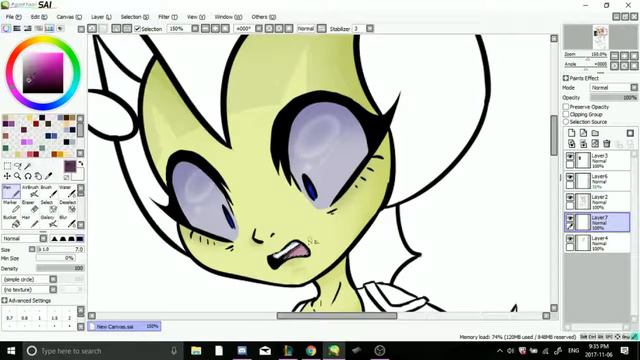
Task: Open the Edit menu
Action: [39, 17]
